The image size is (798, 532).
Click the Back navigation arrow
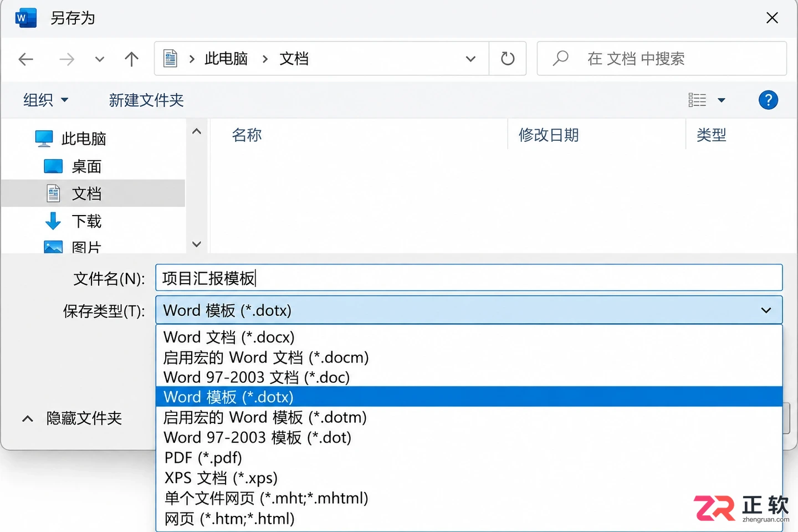(x=26, y=59)
